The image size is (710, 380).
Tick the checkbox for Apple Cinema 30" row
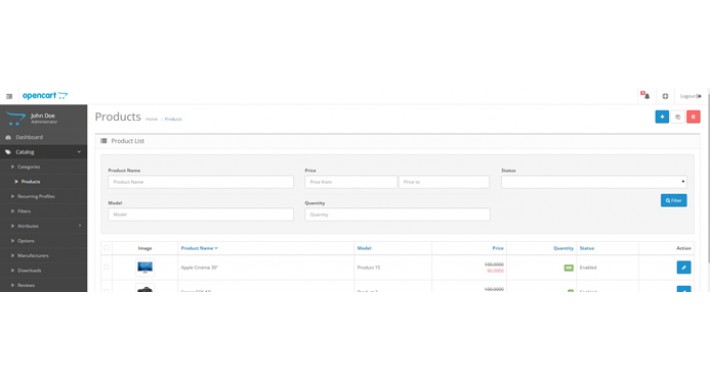click(107, 267)
